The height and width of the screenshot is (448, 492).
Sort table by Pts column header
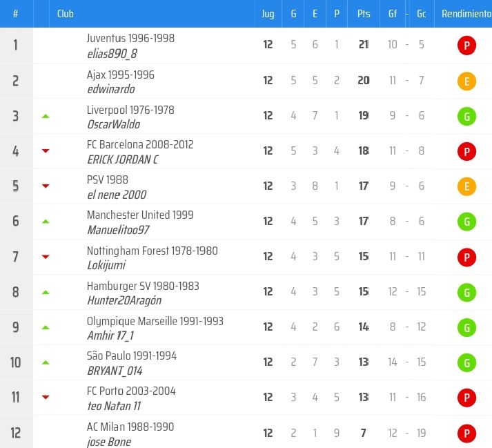point(364,14)
